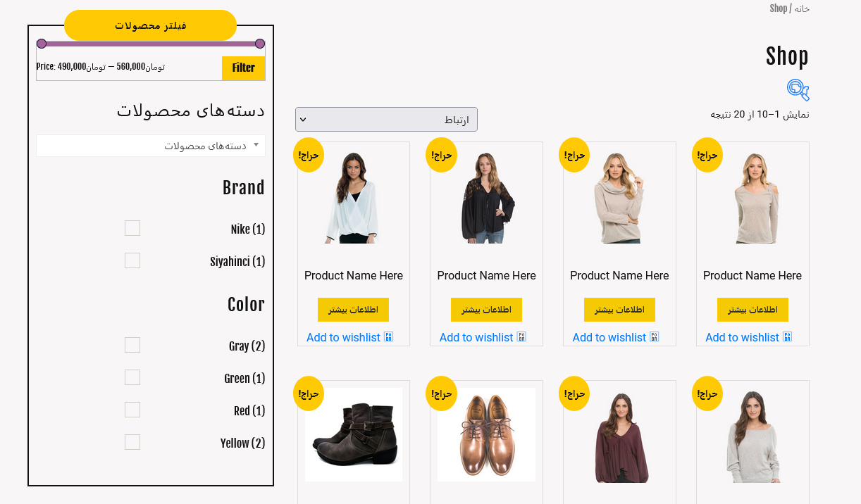Click wishlist icon under black lace blouse
Screen dimensions: 861x504
[521, 337]
